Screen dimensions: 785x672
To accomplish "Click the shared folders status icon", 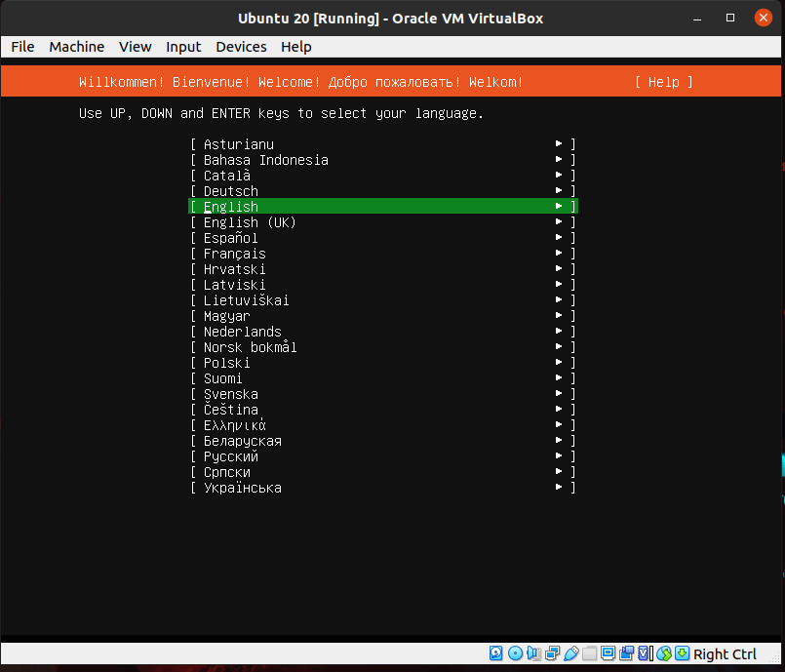I will pyautogui.click(x=589, y=653).
